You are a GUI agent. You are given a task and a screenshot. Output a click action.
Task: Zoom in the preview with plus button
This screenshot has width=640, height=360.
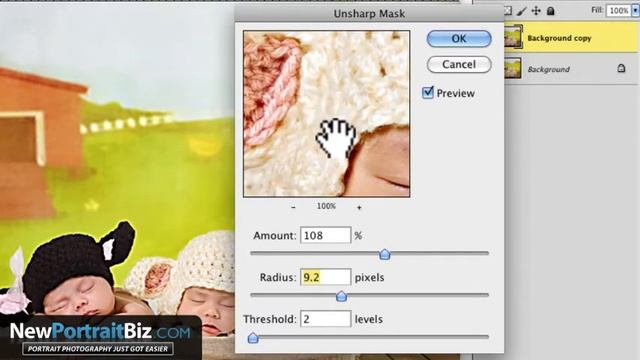(359, 207)
